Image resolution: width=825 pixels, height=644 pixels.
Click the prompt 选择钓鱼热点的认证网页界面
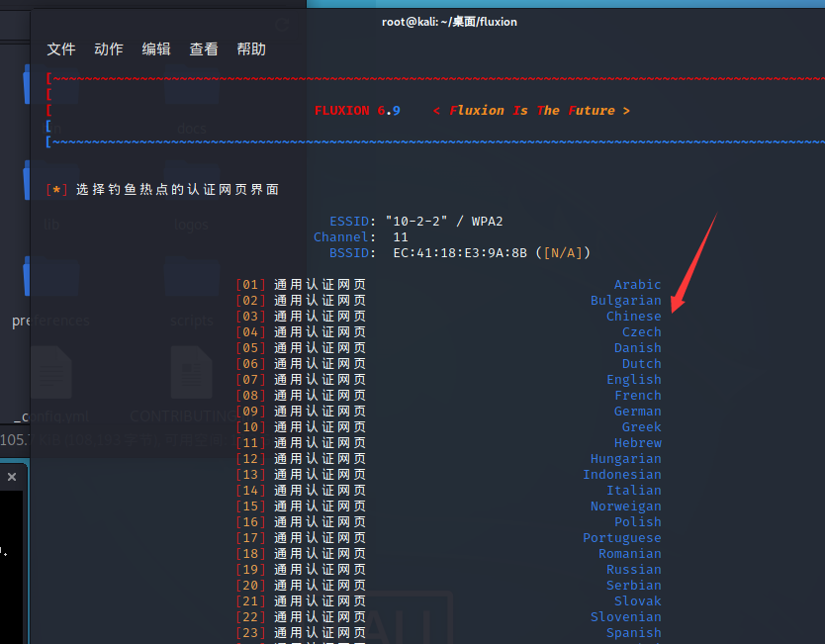click(177, 189)
